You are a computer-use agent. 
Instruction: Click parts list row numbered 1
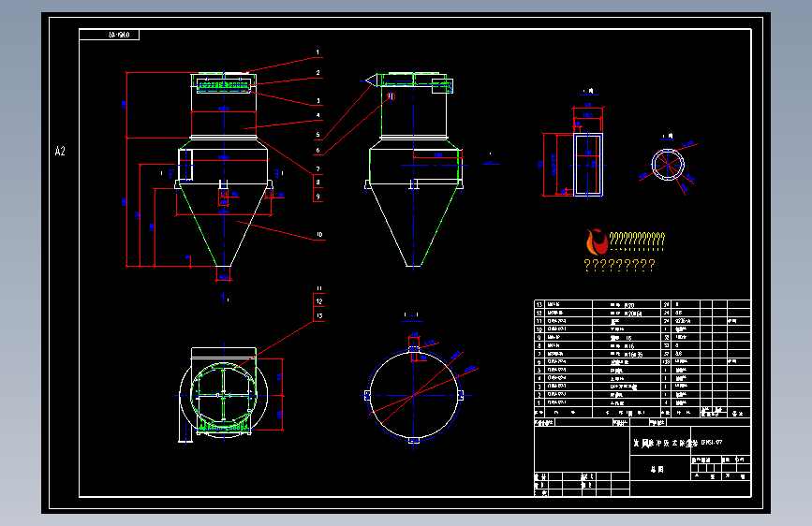coord(642,402)
